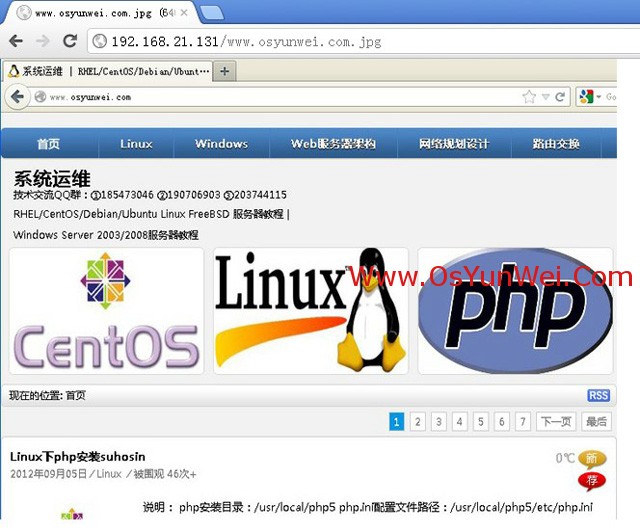Click the PHP logo banner image
The width and height of the screenshot is (640, 532).
coord(515,311)
